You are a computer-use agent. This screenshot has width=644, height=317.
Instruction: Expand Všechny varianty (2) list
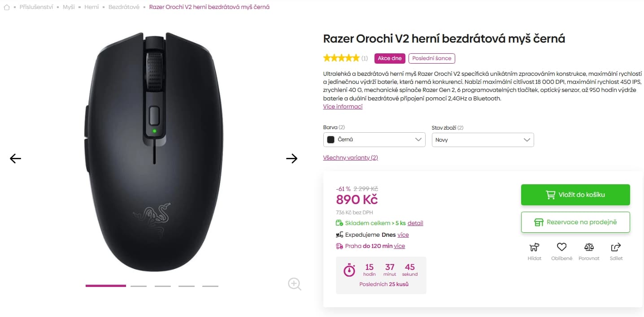point(350,157)
